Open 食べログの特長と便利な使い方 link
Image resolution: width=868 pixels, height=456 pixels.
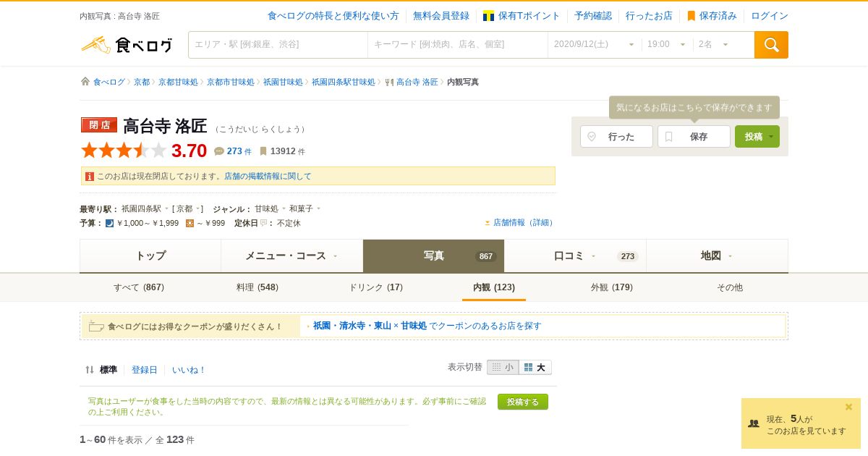(x=333, y=16)
